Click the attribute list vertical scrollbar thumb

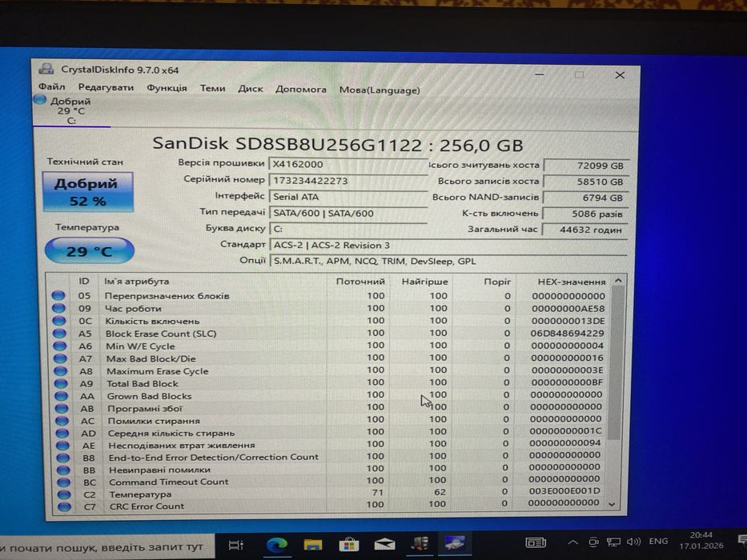(616, 363)
